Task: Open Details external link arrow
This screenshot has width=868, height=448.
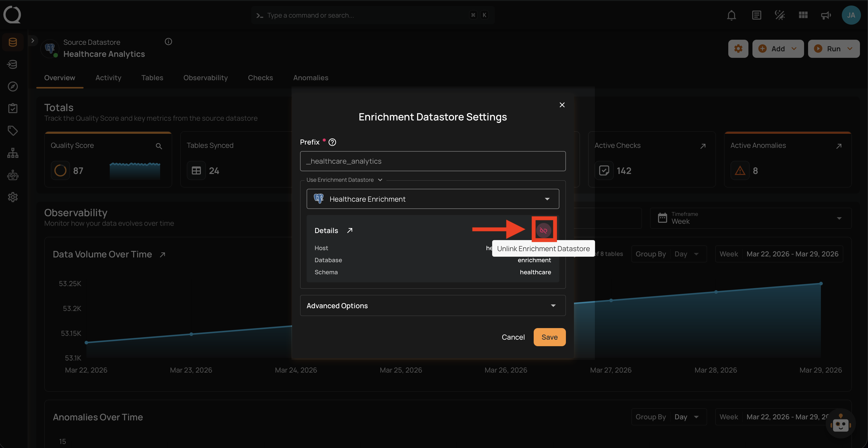Action: point(350,231)
